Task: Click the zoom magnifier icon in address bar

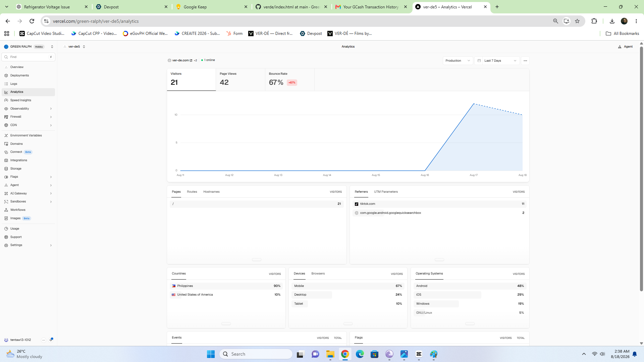Action: 555,21
